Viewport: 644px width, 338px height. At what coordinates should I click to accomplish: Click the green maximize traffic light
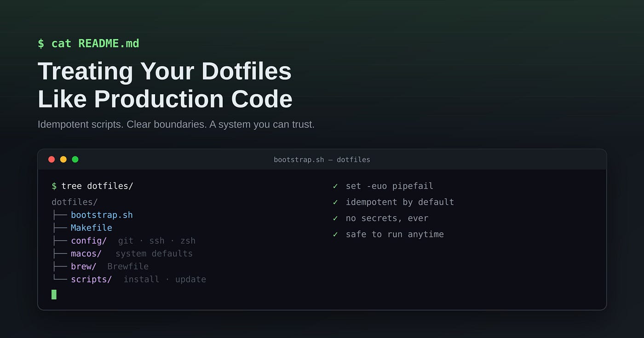75,160
